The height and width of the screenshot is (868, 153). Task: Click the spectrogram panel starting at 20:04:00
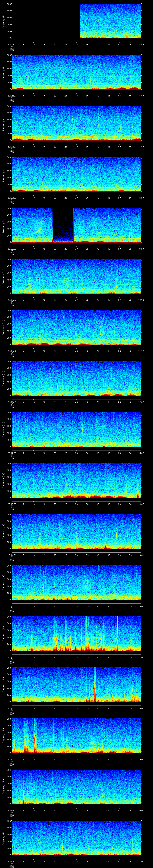click(x=77, y=21)
